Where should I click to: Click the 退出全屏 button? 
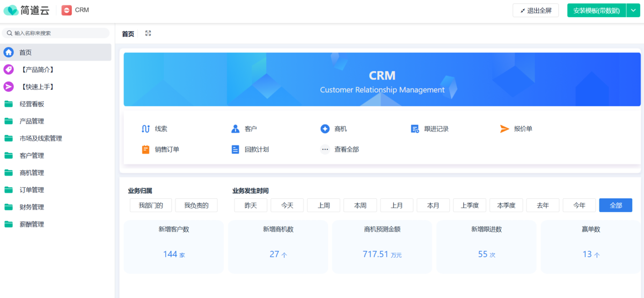(x=536, y=10)
